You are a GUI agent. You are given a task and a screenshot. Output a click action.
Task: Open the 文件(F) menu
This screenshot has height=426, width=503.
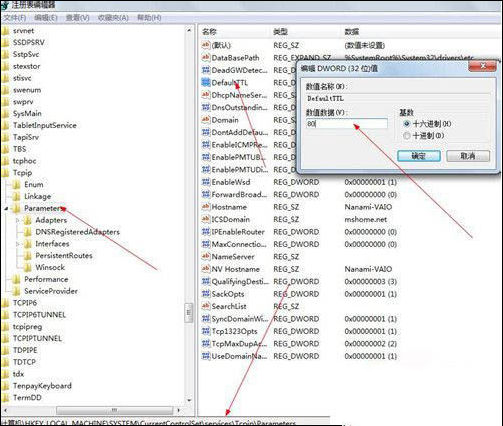tap(15, 17)
